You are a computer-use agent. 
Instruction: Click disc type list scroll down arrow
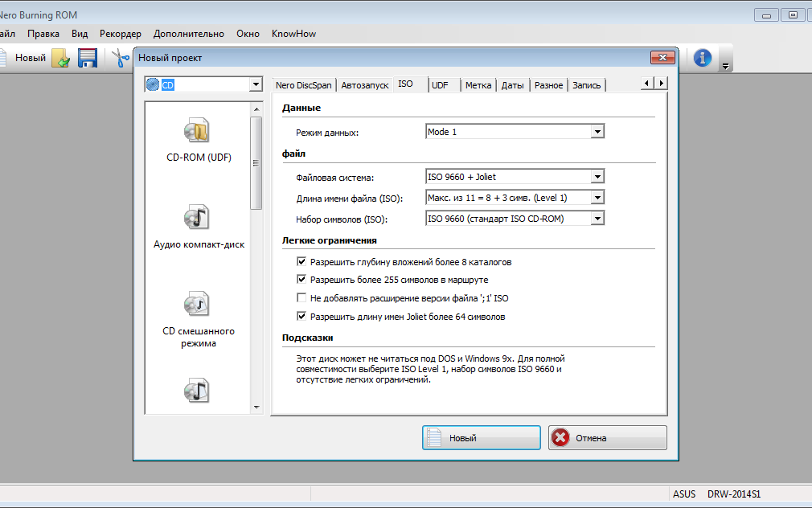pos(256,408)
